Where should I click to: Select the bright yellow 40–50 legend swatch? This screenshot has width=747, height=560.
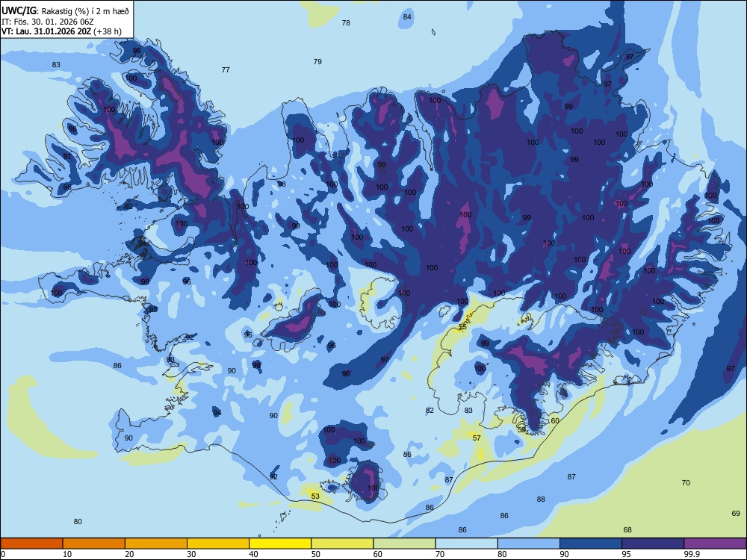(x=280, y=544)
